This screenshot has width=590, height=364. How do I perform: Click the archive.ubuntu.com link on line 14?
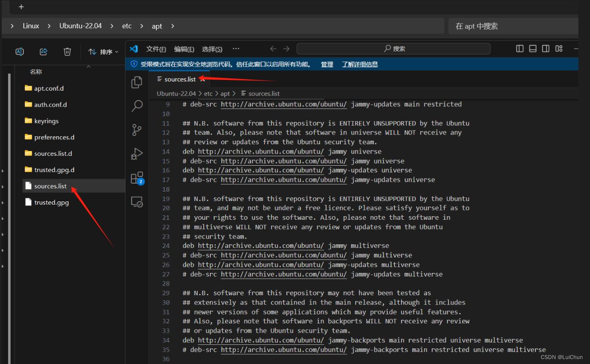tap(261, 151)
